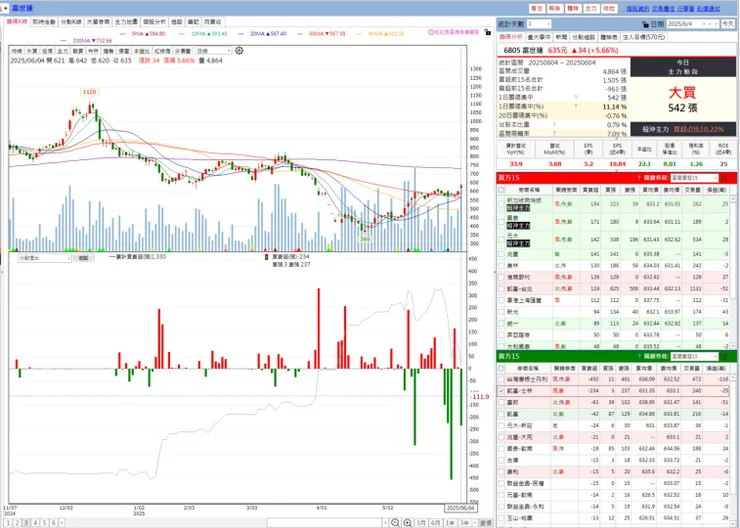Click the pink info circle above the chart
The height and width of the screenshot is (528, 740).
tap(431, 32)
